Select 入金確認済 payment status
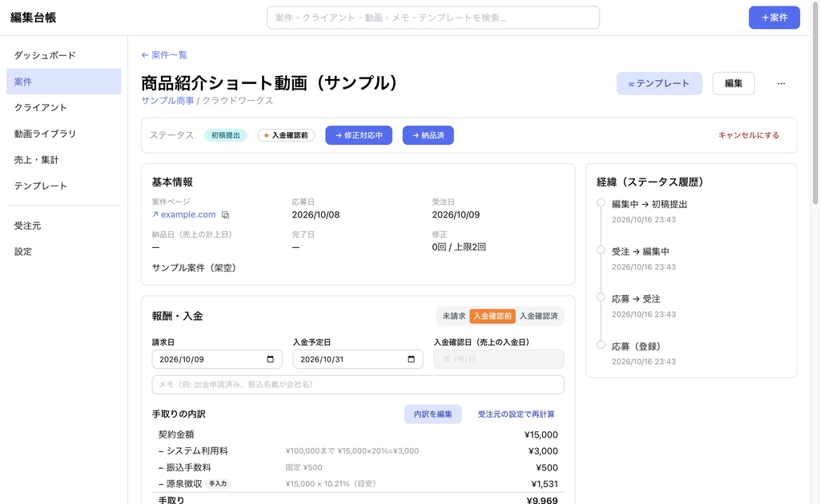The height and width of the screenshot is (504, 820). click(539, 316)
